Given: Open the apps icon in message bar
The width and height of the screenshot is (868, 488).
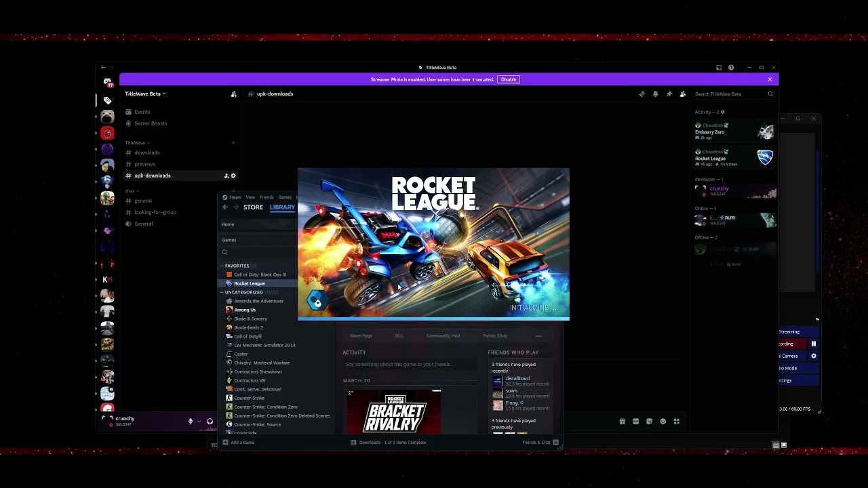Looking at the screenshot, I should (676, 422).
